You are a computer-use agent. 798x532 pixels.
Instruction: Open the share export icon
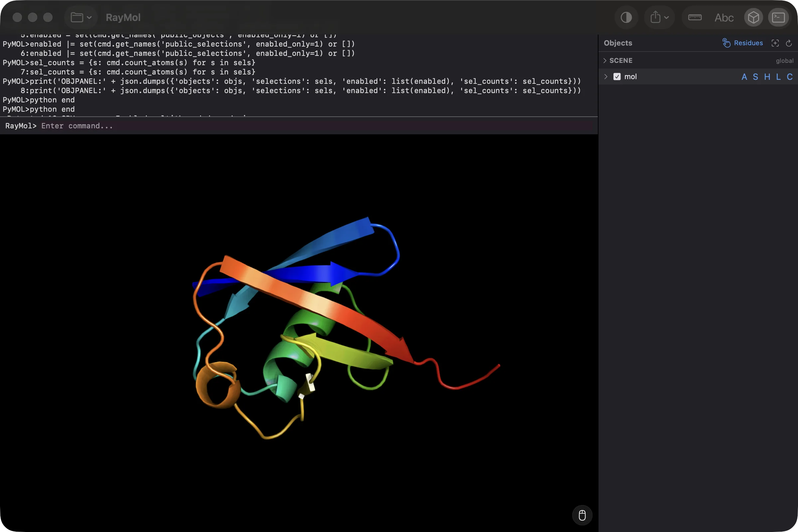coord(655,17)
